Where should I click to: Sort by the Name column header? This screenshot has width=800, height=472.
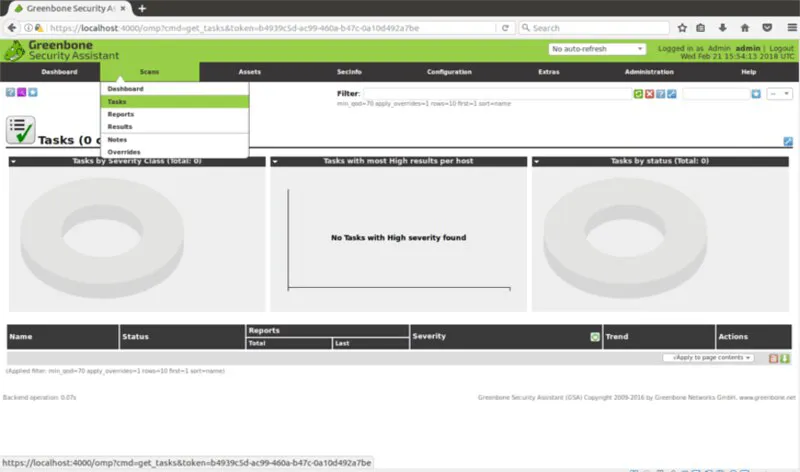pos(21,337)
